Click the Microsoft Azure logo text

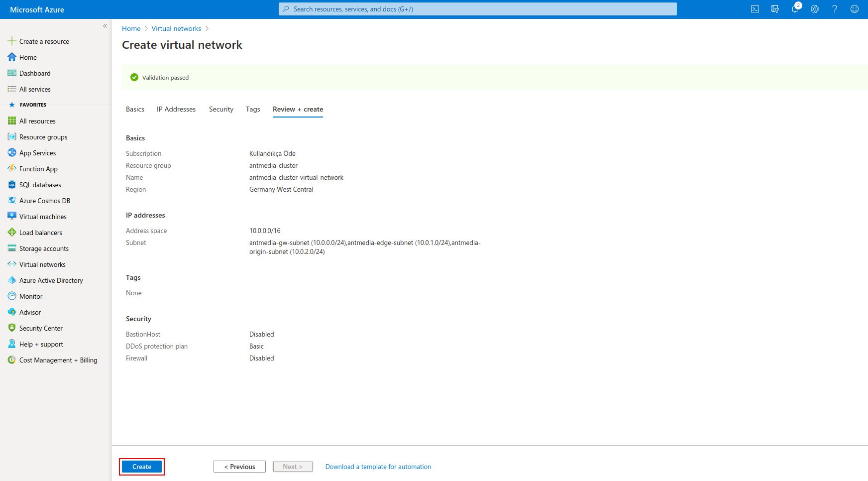(x=37, y=9)
